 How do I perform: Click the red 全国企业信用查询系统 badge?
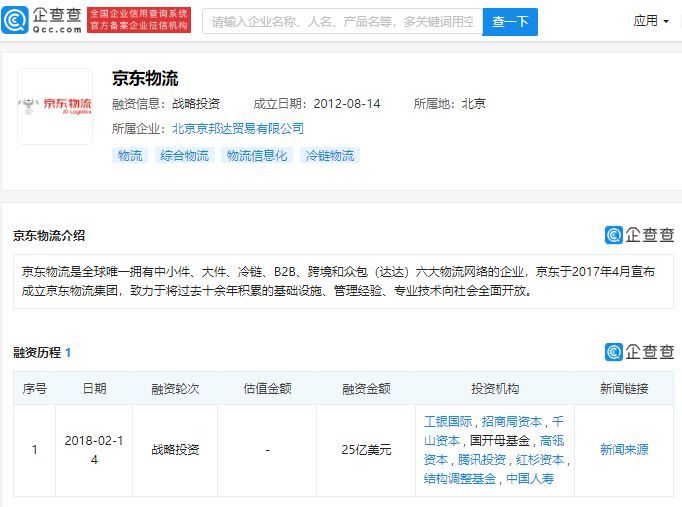click(139, 20)
